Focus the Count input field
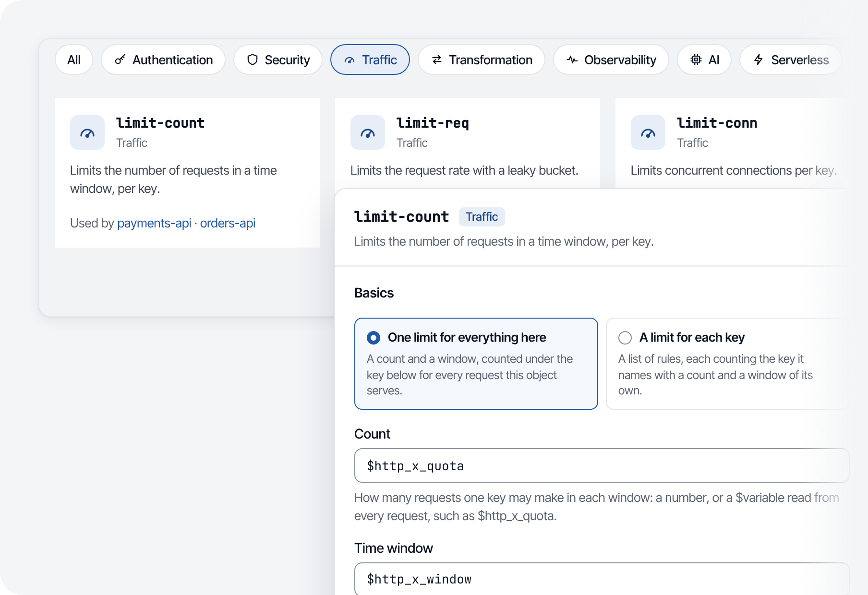This screenshot has height=595, width=868. click(602, 465)
